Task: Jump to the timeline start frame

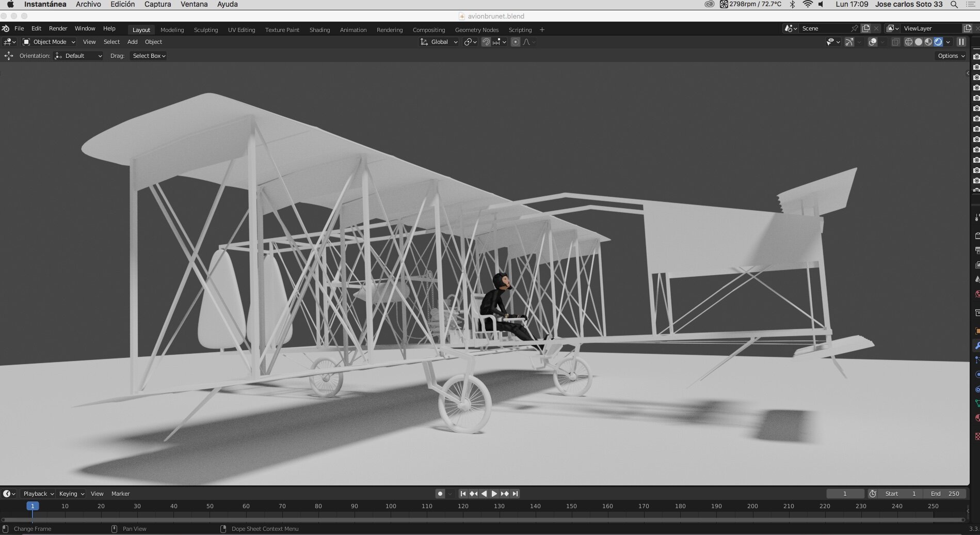Action: (463, 494)
